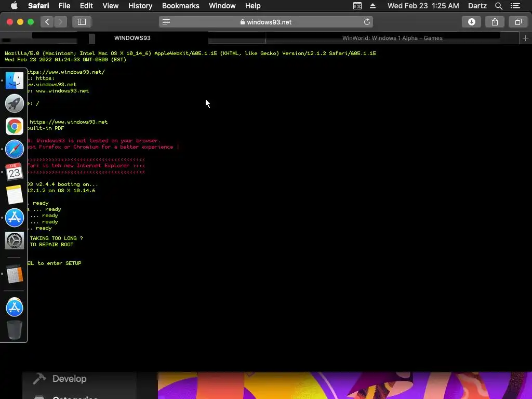This screenshot has height=399, width=532.
Task: Open the App Store icon above System Preferences
Action: tap(14, 218)
